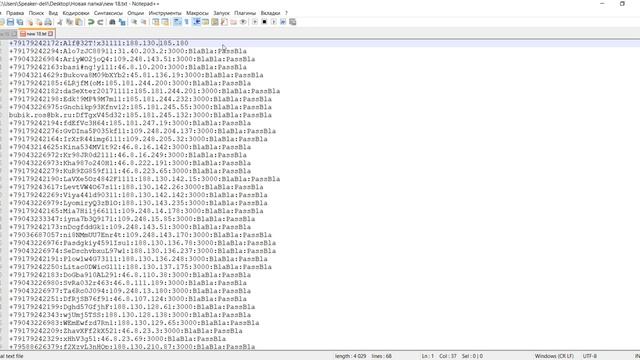
Task: Open the Запуск menu
Action: (x=222, y=13)
